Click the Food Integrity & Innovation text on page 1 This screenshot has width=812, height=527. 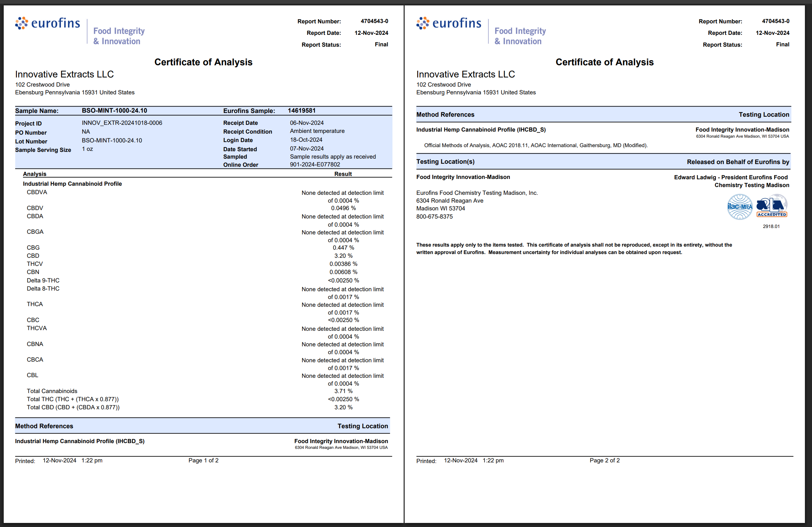[119, 36]
